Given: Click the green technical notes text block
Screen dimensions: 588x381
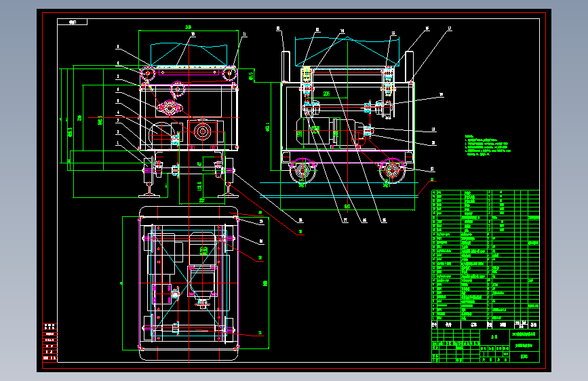Looking at the screenshot, I should 488,146.
